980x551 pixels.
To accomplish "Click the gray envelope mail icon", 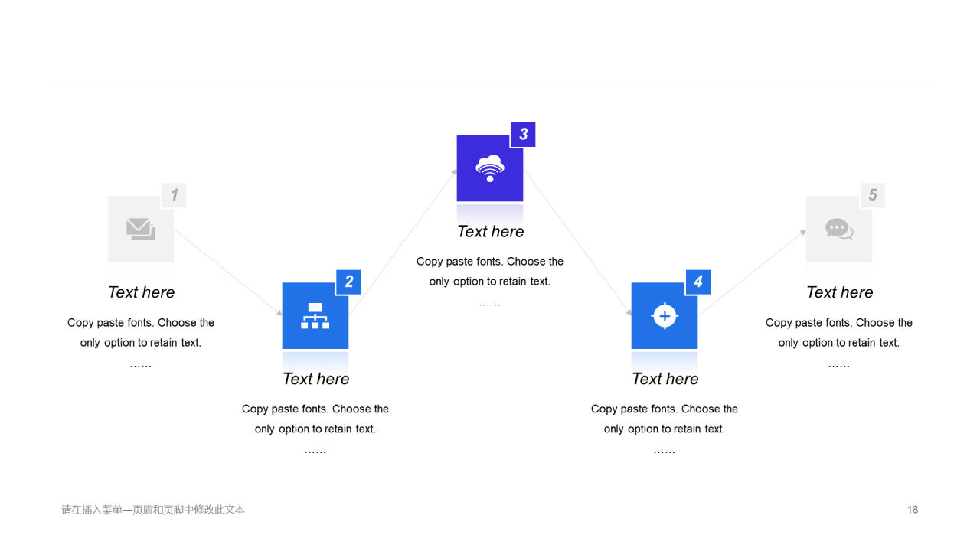I will [141, 229].
